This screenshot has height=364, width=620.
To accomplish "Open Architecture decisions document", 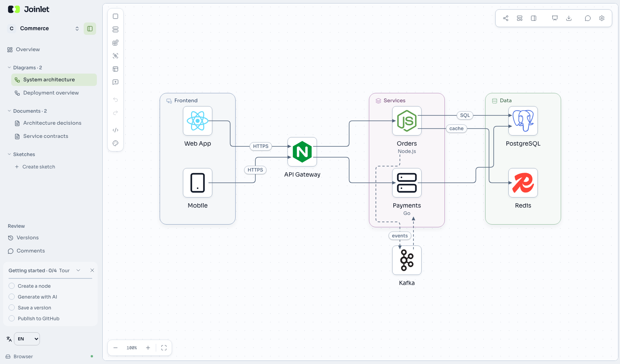I will coord(54,123).
